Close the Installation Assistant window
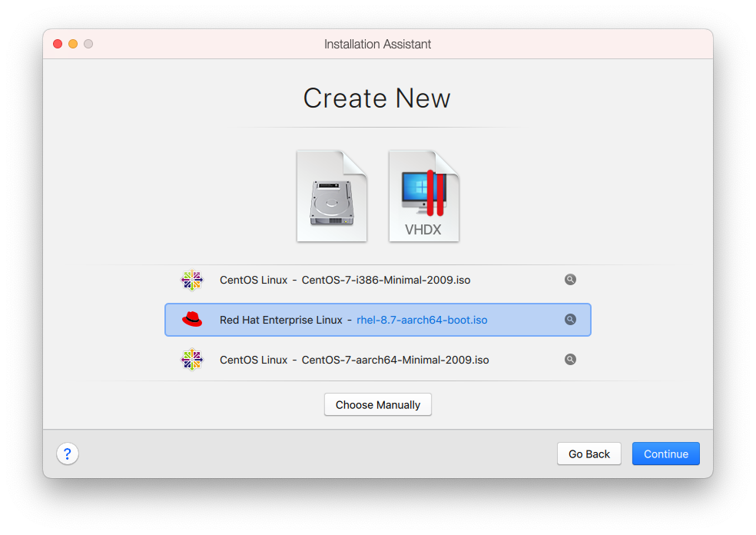 pyautogui.click(x=58, y=44)
